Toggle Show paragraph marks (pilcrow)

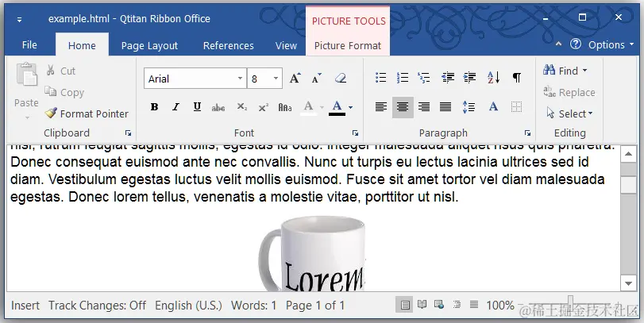click(517, 77)
